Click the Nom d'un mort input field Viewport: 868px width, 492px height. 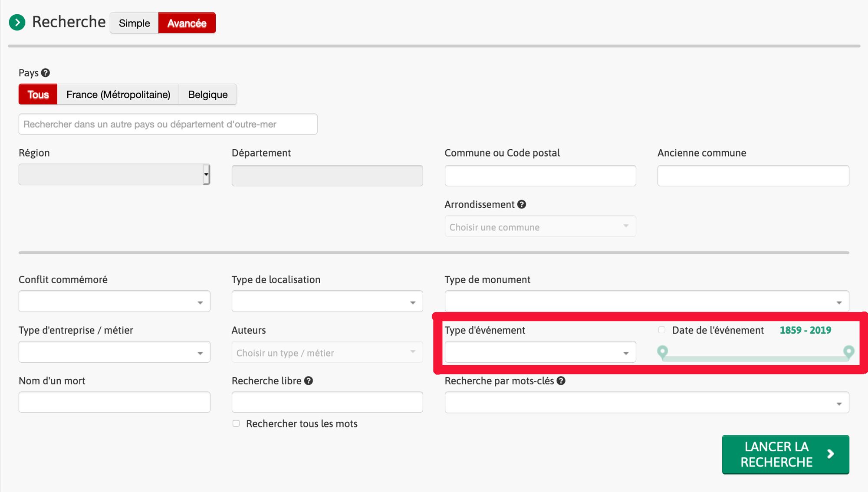(114, 403)
